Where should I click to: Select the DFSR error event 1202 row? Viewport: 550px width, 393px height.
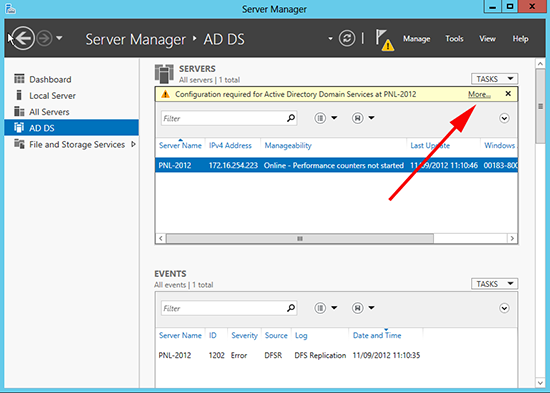coord(336,355)
